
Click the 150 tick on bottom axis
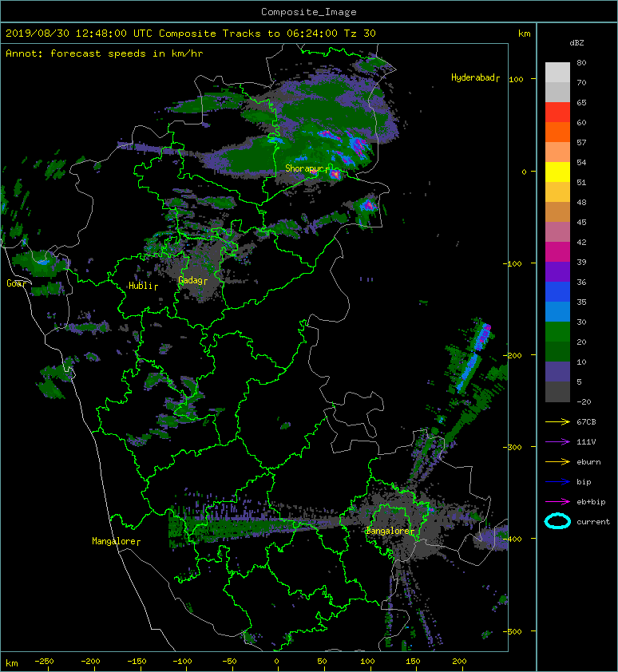coord(413,662)
